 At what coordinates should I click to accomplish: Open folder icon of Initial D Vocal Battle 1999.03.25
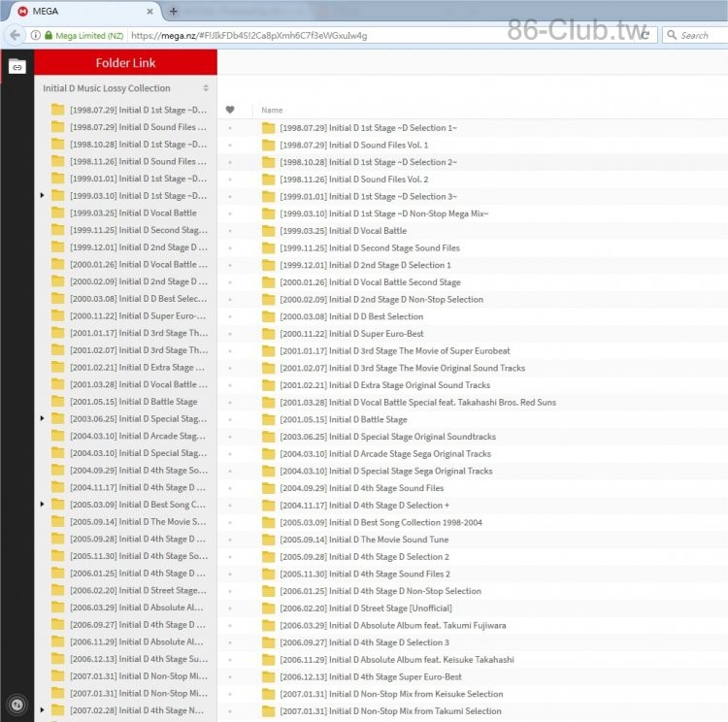(x=268, y=231)
